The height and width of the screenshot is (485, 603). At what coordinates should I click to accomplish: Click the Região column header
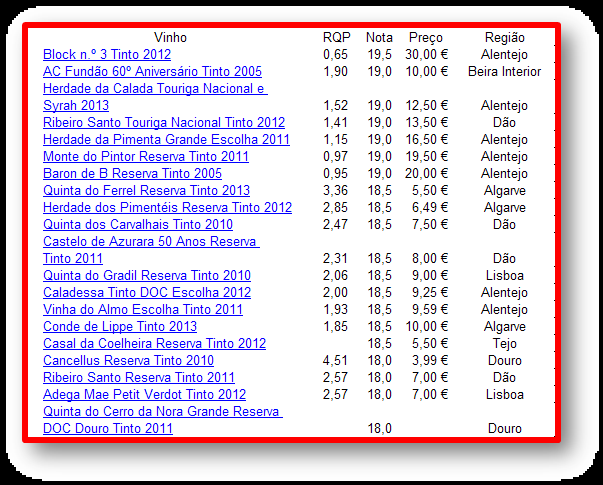[x=505, y=38]
